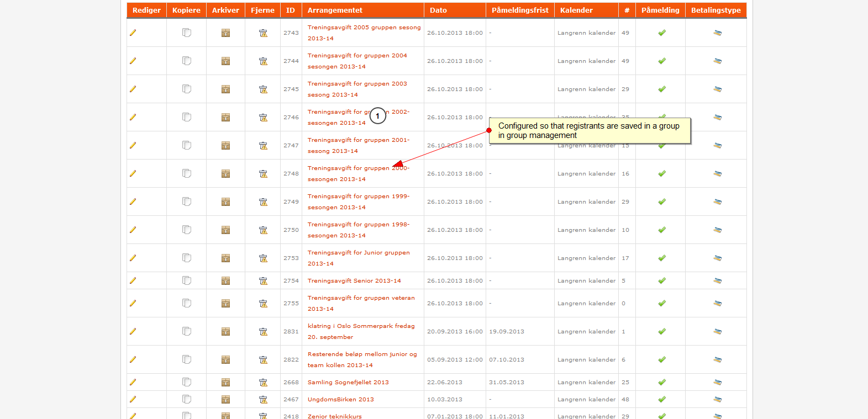Archive event 2467 with archive box icon

(225, 399)
